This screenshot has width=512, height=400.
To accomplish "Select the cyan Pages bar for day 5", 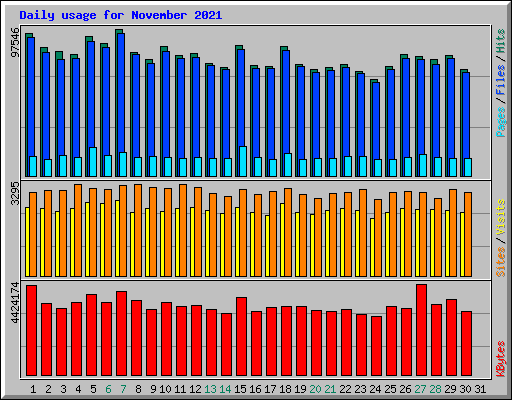I will coord(93,162).
